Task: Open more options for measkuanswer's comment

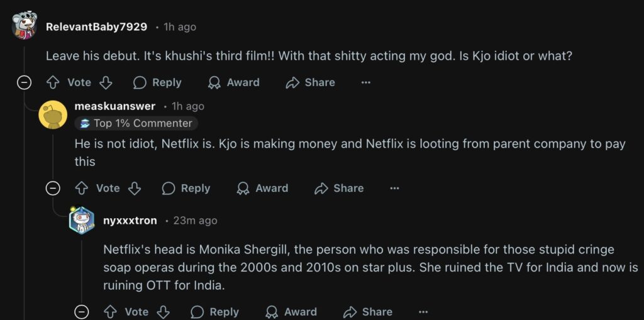Action: [x=394, y=188]
